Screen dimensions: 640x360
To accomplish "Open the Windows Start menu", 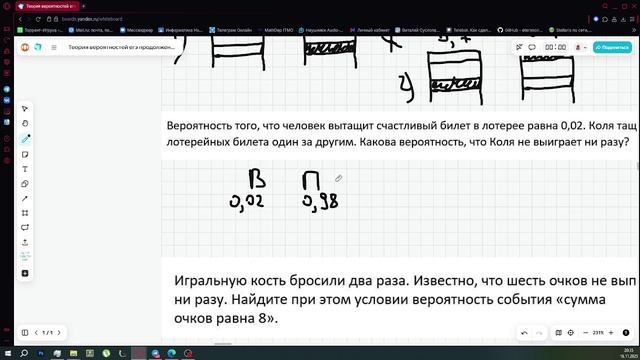I will point(8,353).
